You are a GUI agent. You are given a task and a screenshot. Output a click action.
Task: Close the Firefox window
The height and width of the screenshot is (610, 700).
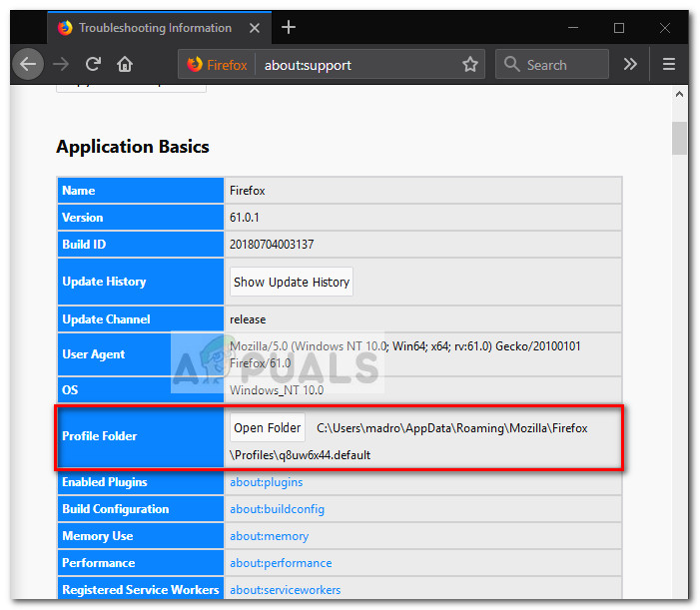pyautogui.click(x=664, y=28)
